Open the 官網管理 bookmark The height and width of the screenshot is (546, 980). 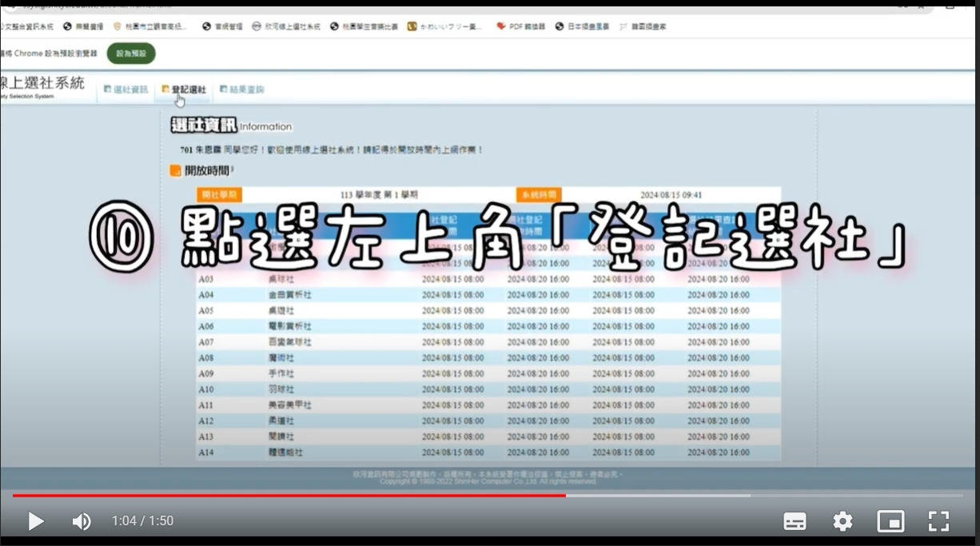222,26
